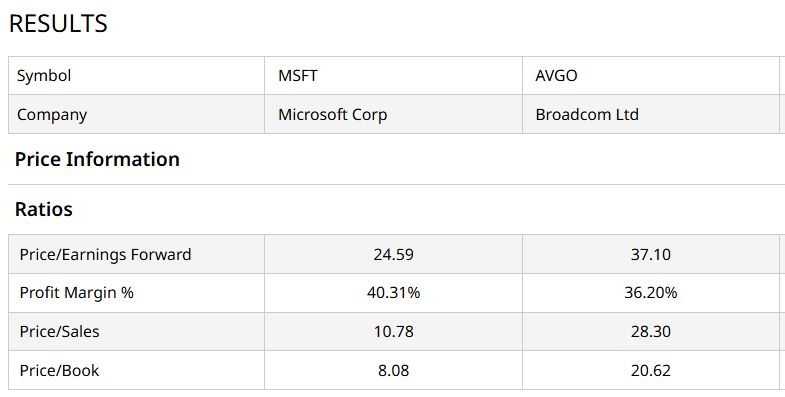Expand the Price Information section

point(97,159)
